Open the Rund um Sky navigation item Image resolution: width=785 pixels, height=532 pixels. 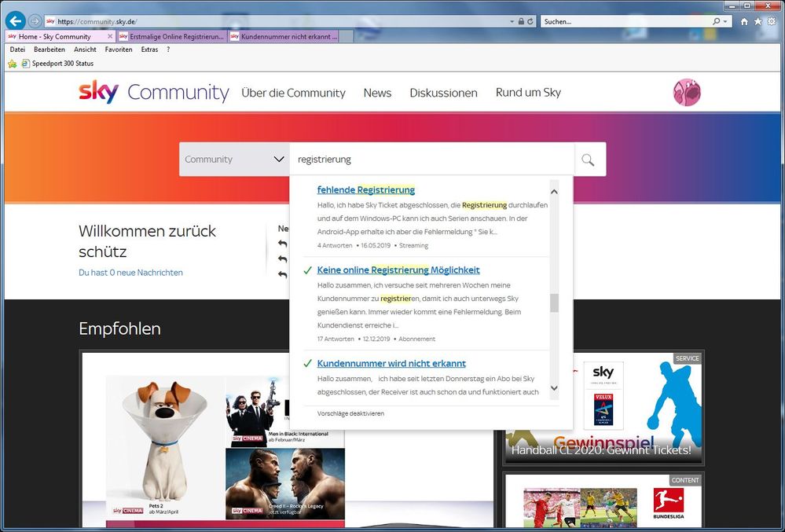click(x=528, y=93)
